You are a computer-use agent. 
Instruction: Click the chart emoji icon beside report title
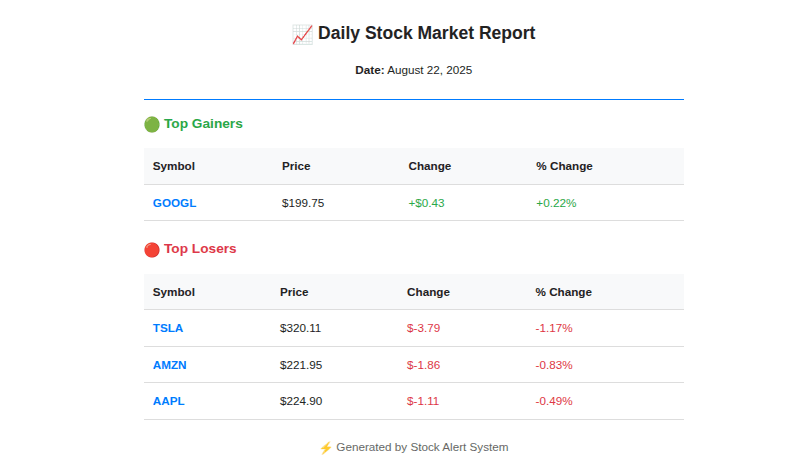click(x=302, y=34)
